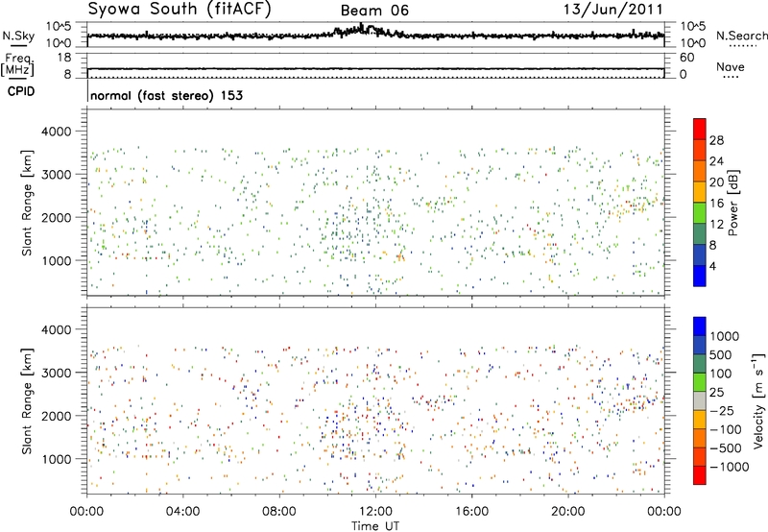Click the 'N.Search' legend label

[742, 36]
